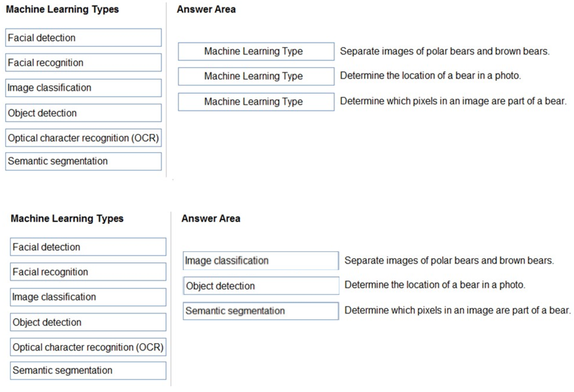Image resolution: width=574 pixels, height=392 pixels.
Task: Click the empty slot beside the unanswered bear pixels task
Action: click(x=256, y=102)
